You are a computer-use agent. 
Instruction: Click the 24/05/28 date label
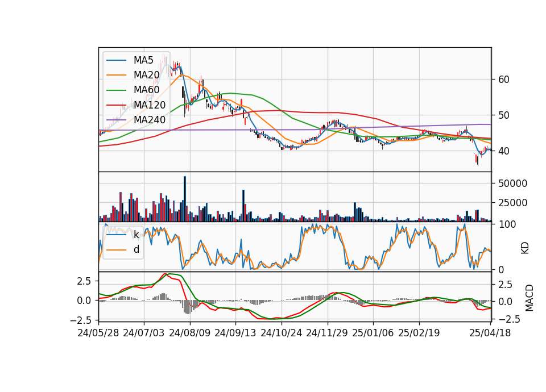[x=98, y=333]
